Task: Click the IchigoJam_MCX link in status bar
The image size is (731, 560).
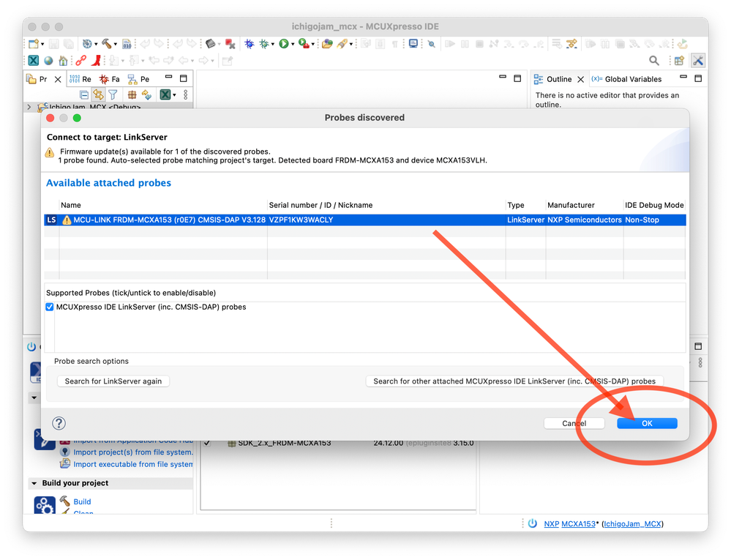Action: pos(633,523)
